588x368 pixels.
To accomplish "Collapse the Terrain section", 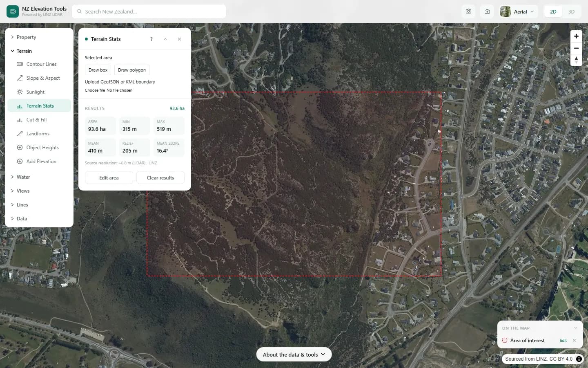I will pyautogui.click(x=39, y=51).
